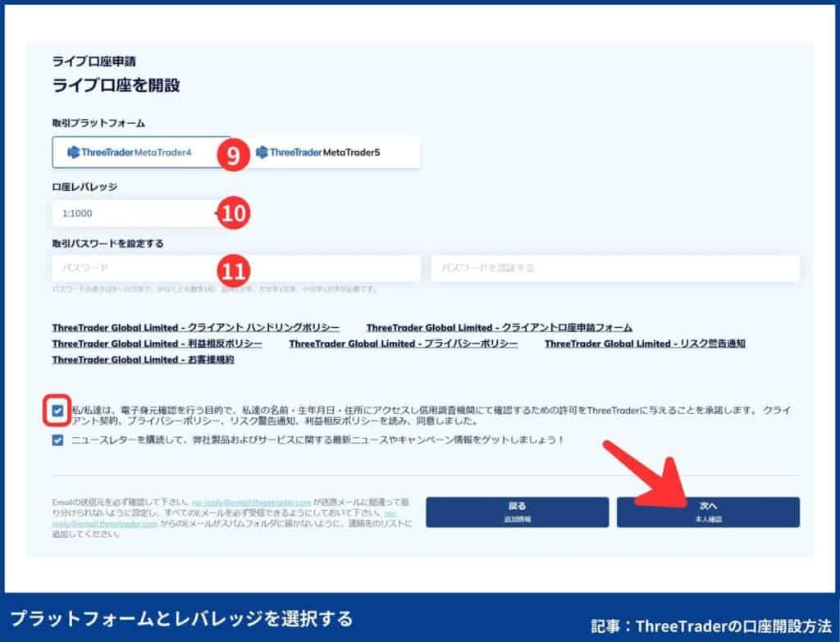Click the 戻る (back) button

(x=517, y=512)
